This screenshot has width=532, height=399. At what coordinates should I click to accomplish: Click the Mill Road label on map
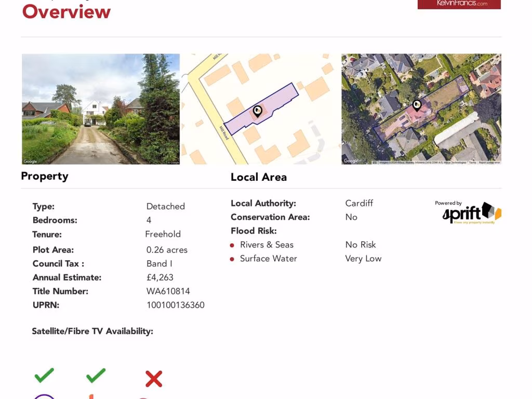224,133
